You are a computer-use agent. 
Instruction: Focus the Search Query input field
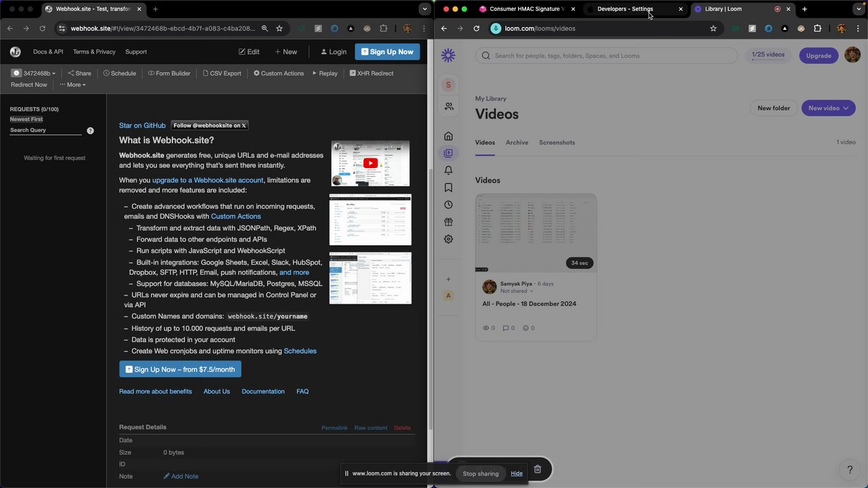[x=45, y=130]
